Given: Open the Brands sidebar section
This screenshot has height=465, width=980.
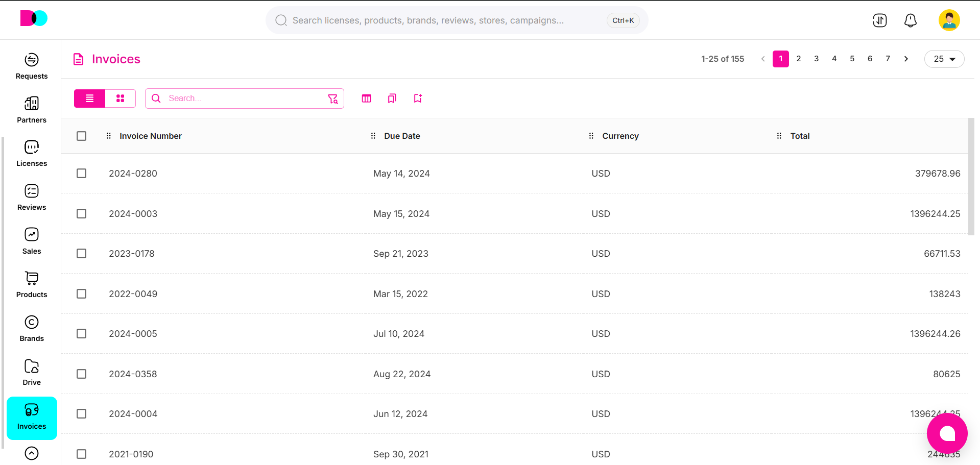Looking at the screenshot, I should pyautogui.click(x=32, y=329).
